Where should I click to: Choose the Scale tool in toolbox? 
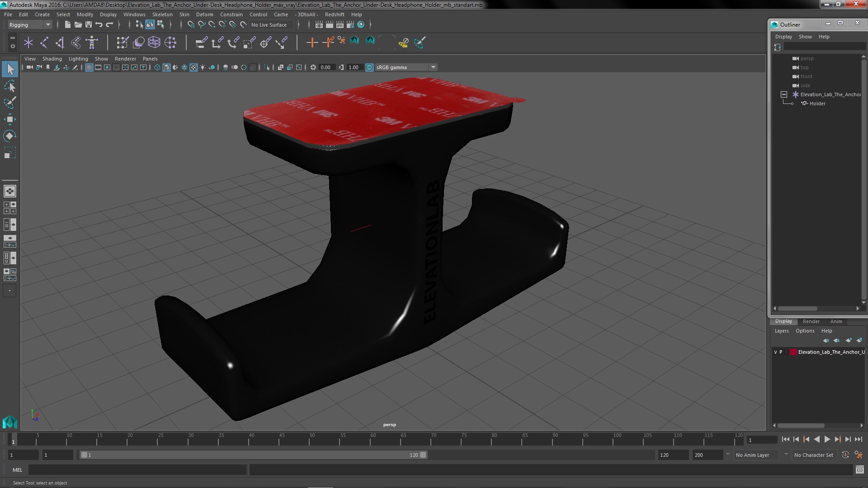[10, 153]
